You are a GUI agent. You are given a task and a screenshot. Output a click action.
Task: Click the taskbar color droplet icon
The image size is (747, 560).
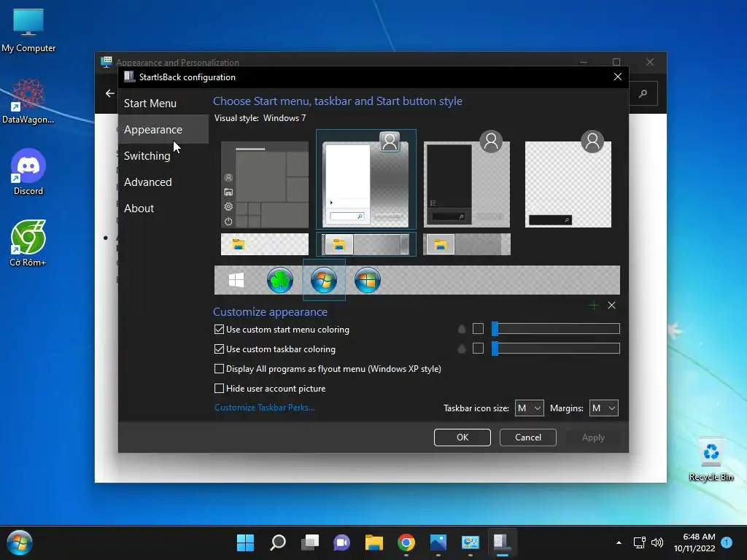[x=462, y=349]
